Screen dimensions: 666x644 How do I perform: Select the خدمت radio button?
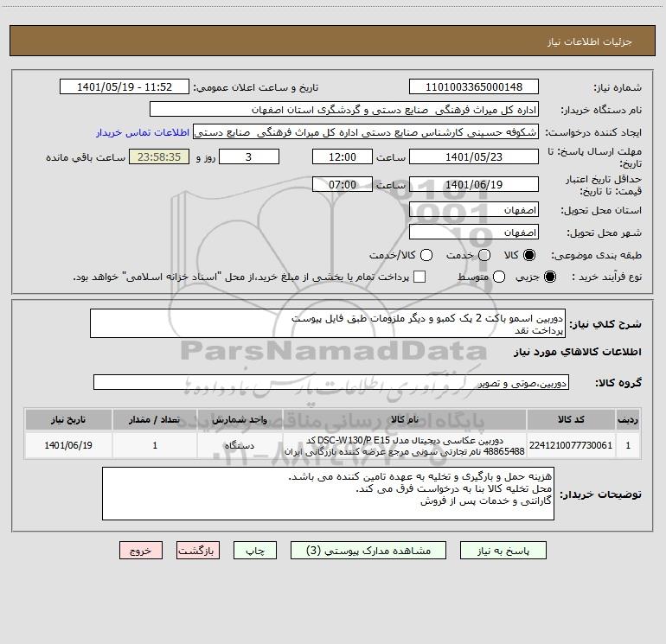pyautogui.click(x=484, y=255)
